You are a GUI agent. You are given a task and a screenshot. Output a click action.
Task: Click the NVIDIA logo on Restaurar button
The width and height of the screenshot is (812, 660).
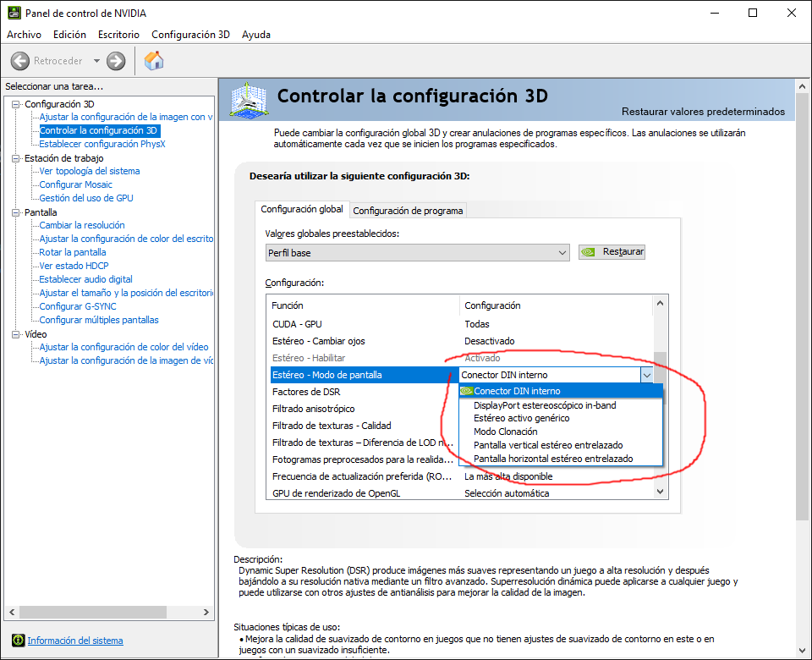point(590,252)
